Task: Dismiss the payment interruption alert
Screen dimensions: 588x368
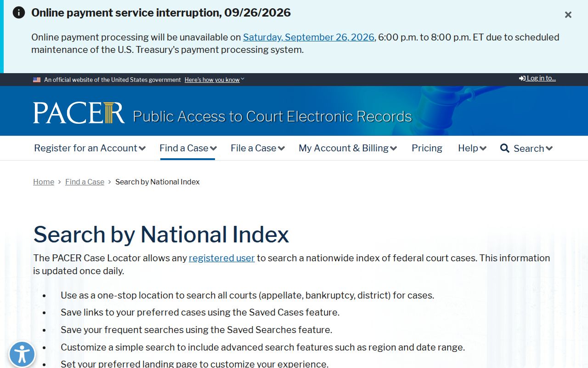Action: click(568, 15)
